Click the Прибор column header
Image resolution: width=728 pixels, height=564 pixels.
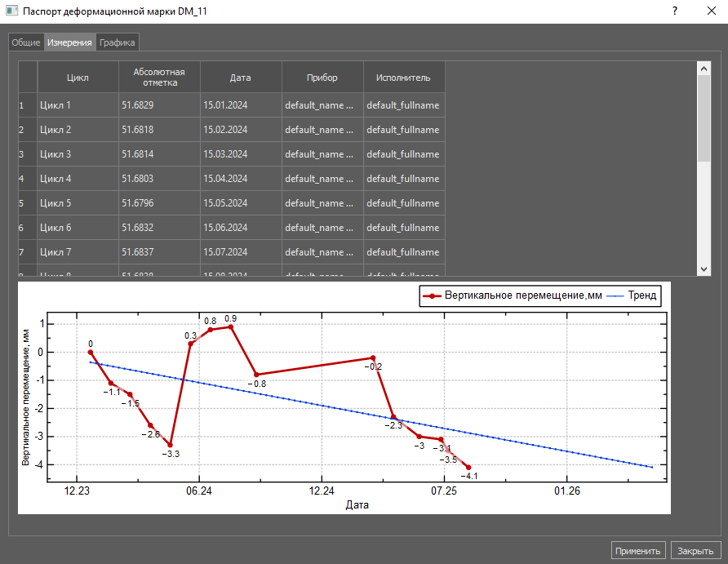(322, 78)
